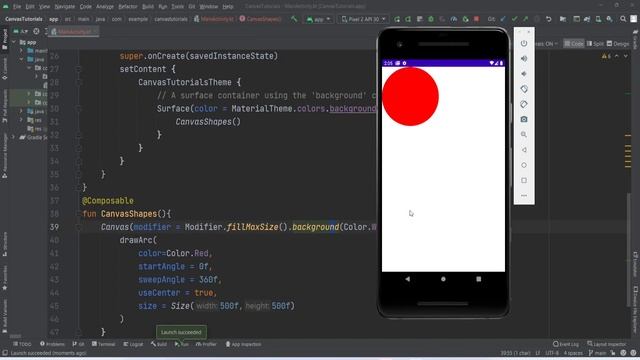Viewport: 640px width, 360px height.
Task: Open the Refactor menu
Action: click(x=128, y=7)
